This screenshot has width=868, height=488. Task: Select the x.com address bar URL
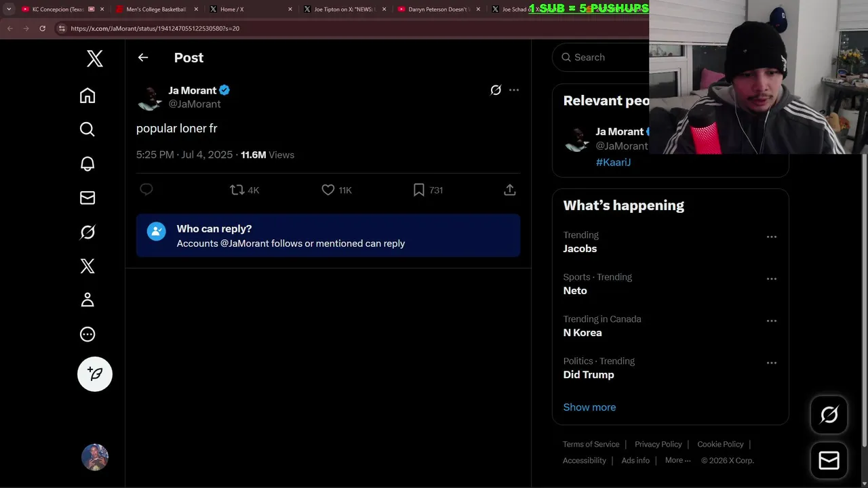tap(155, 28)
